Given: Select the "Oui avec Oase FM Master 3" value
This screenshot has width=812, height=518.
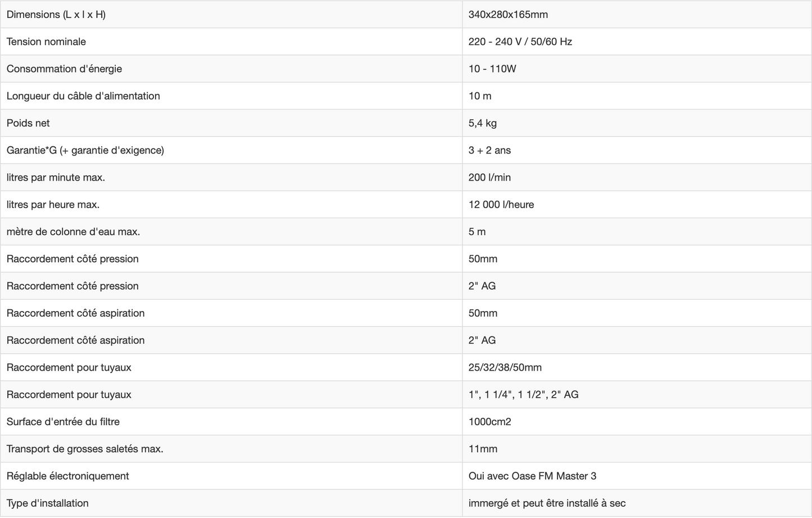Looking at the screenshot, I should [x=532, y=476].
